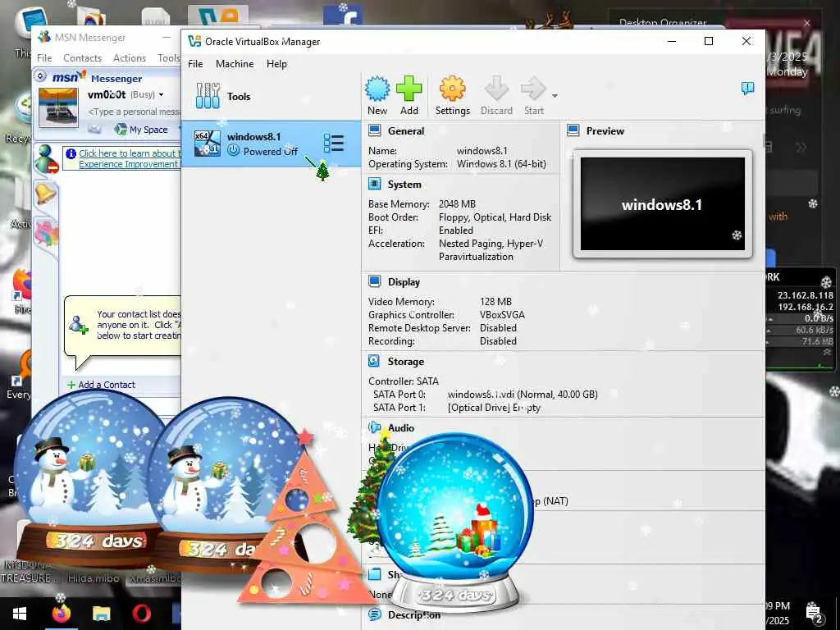
Task: Click the Storage section title link
Action: pyautogui.click(x=405, y=362)
